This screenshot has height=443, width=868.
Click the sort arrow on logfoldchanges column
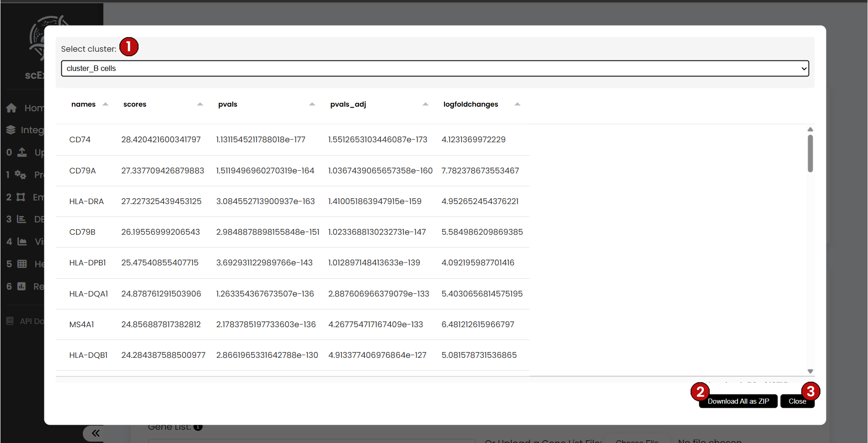click(517, 104)
